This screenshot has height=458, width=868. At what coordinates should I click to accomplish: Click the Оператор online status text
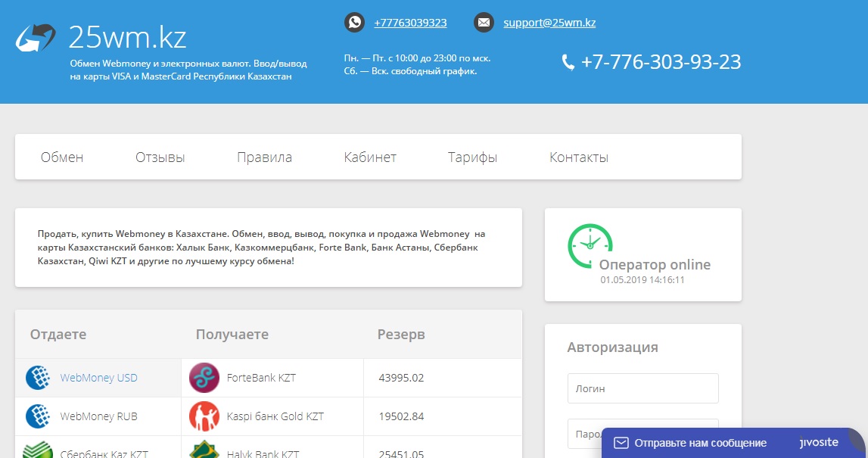(x=655, y=265)
